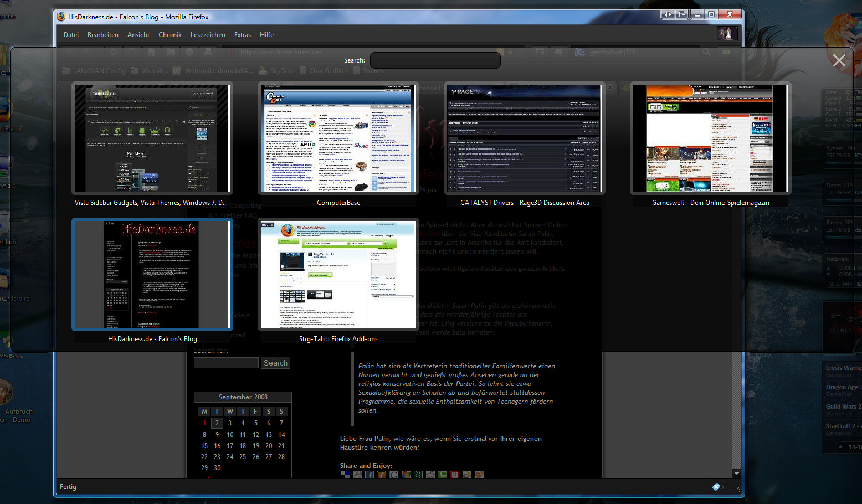The width and height of the screenshot is (862, 504).
Task: Click the left-right arrows title bar button
Action: click(668, 14)
